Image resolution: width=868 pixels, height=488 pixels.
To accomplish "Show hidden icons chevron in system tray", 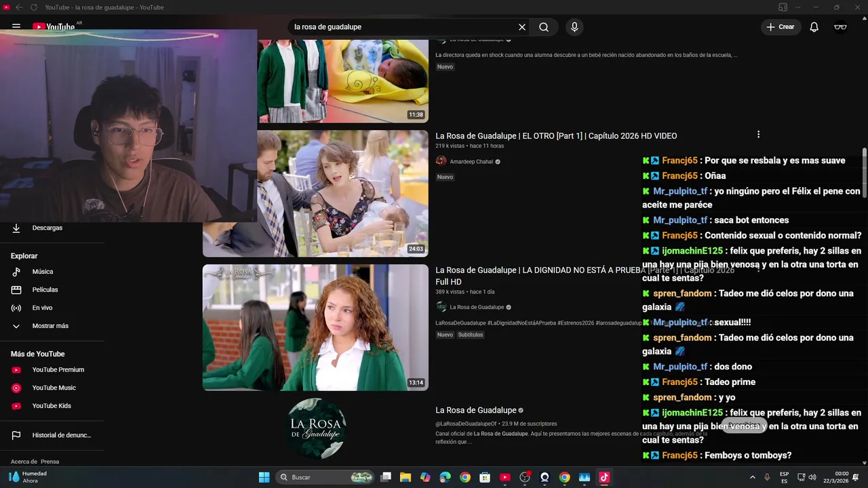I will (x=752, y=477).
